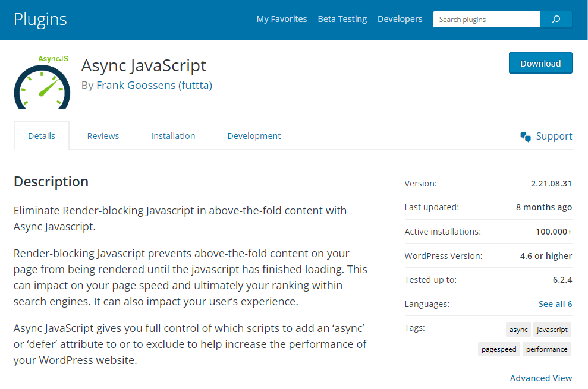Screen dimensions: 588x389
Task: Focus the Search plugins field
Action: 487,19
